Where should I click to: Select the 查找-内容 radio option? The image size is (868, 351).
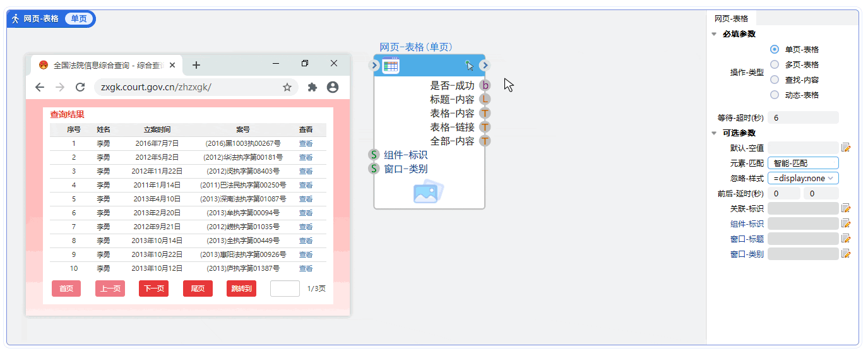click(x=775, y=80)
